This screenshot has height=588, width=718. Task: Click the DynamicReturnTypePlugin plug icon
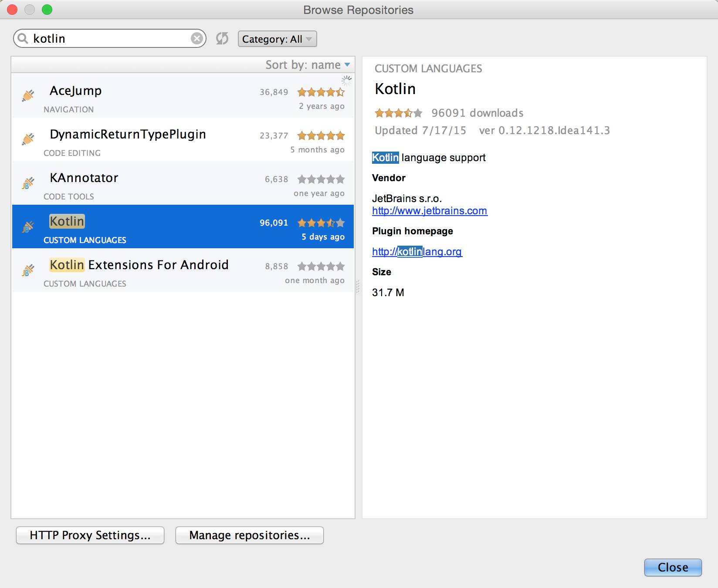coord(28,139)
